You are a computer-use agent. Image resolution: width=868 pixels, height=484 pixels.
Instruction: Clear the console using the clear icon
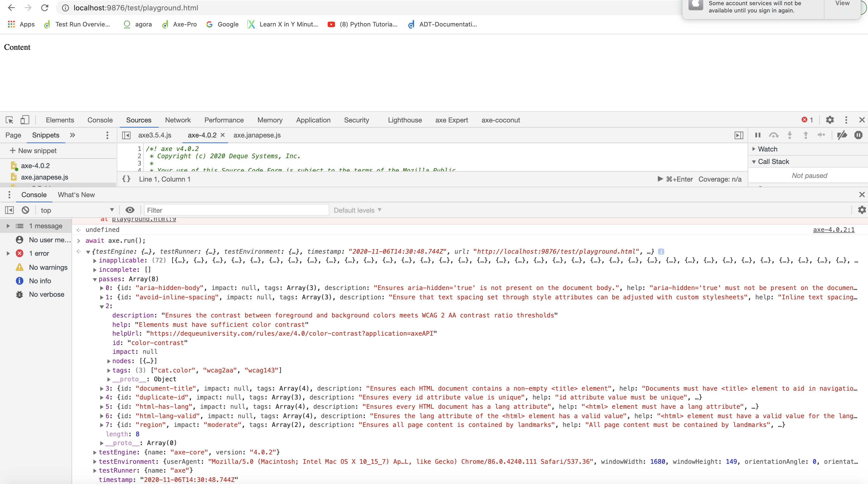pos(26,210)
